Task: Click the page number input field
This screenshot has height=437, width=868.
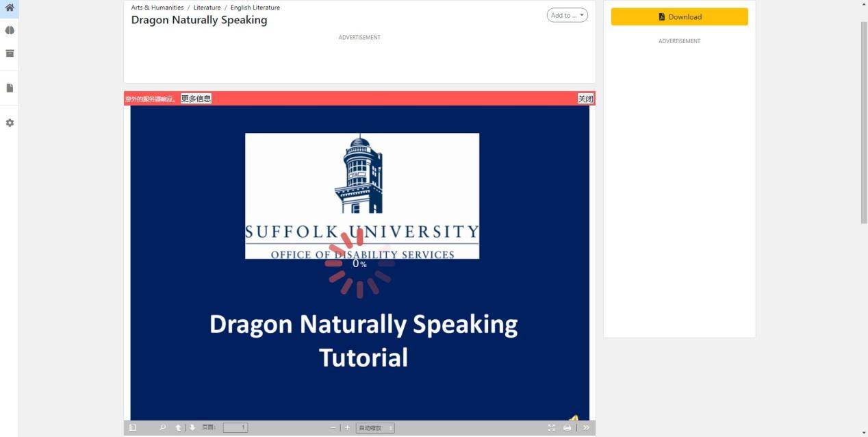Action: coord(235,427)
